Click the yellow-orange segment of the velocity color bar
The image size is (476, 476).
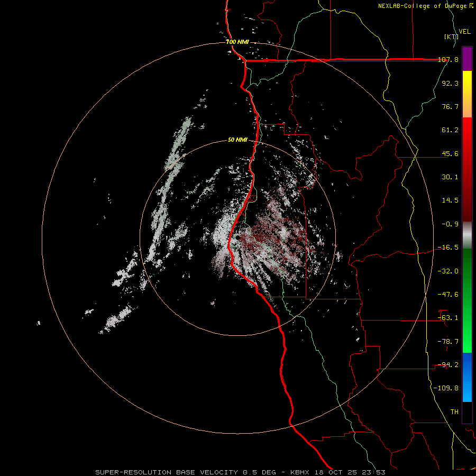467,94
